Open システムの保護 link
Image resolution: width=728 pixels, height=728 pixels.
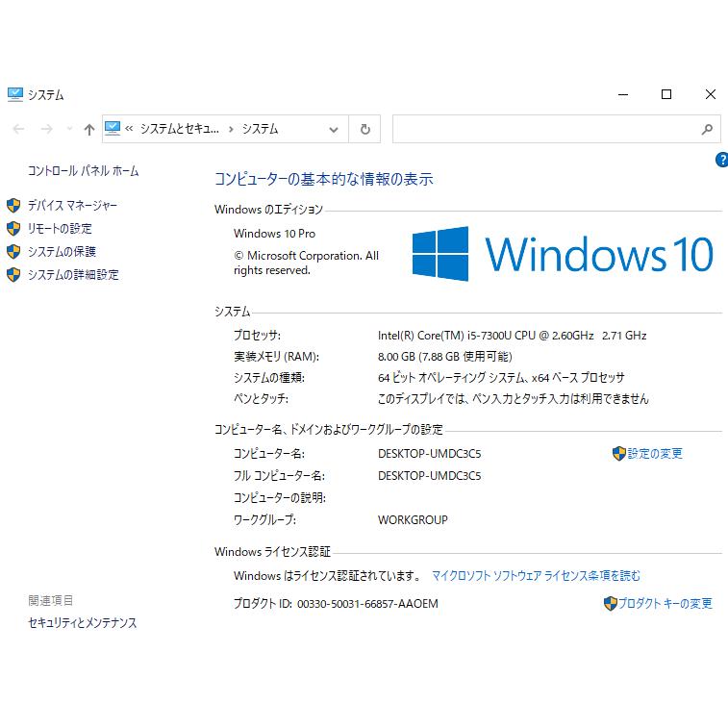point(62,252)
